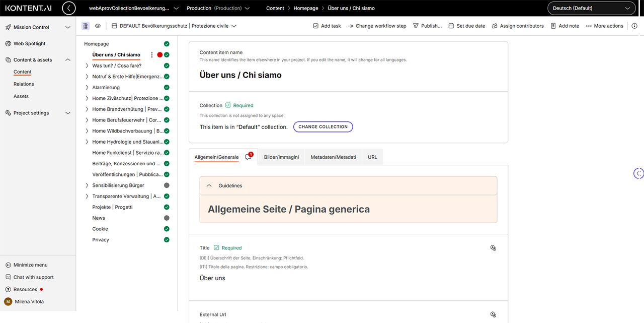Click the Add task icon

(x=315, y=26)
